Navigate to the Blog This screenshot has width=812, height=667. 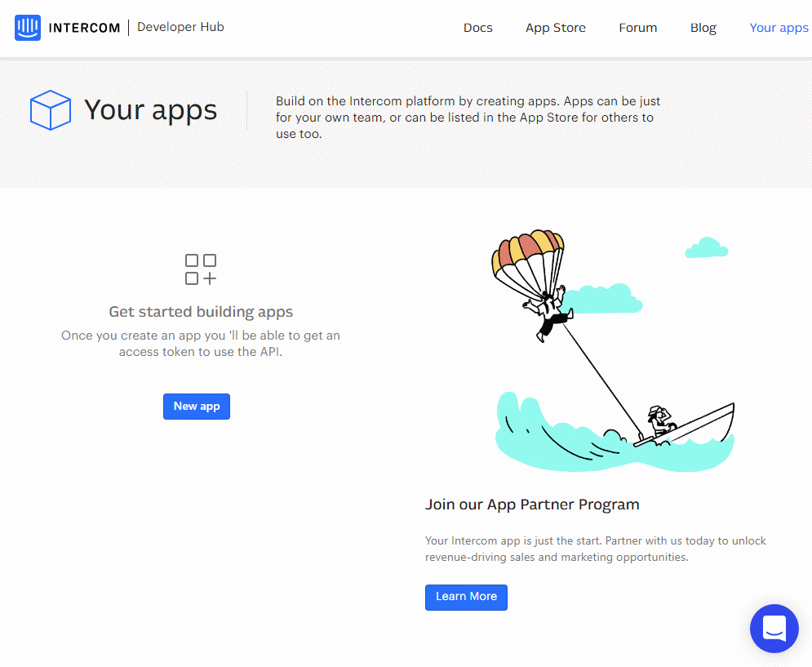tap(703, 28)
